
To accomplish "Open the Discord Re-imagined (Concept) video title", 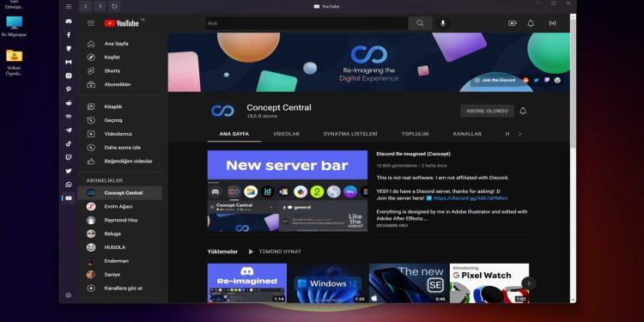I will pos(413,154).
